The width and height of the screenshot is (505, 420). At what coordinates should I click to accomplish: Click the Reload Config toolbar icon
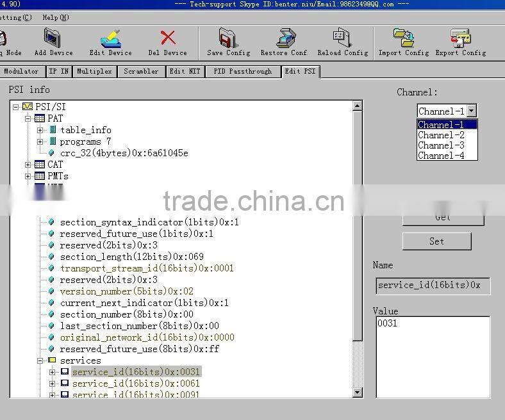pos(342,39)
